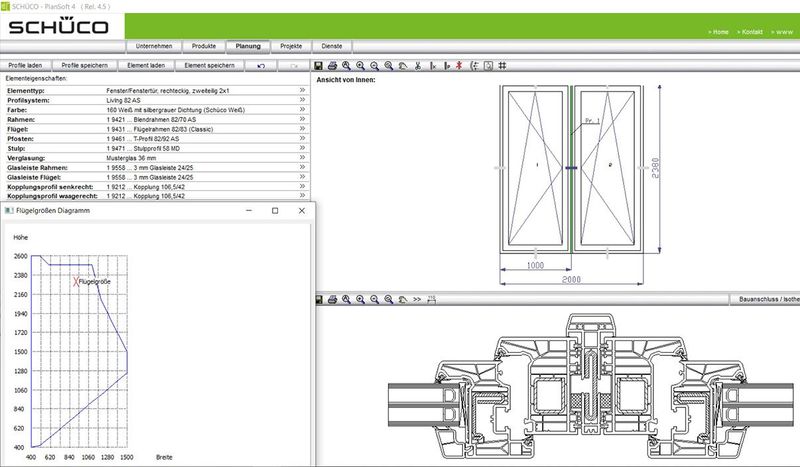Zoom in on the element view
The height and width of the screenshot is (467, 800).
tap(360, 65)
